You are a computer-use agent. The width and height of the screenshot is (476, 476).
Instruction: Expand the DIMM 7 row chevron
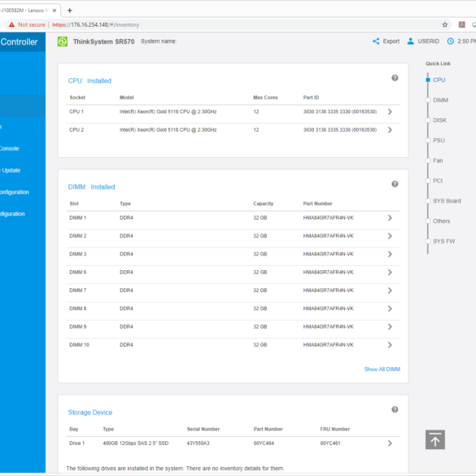coord(390,290)
